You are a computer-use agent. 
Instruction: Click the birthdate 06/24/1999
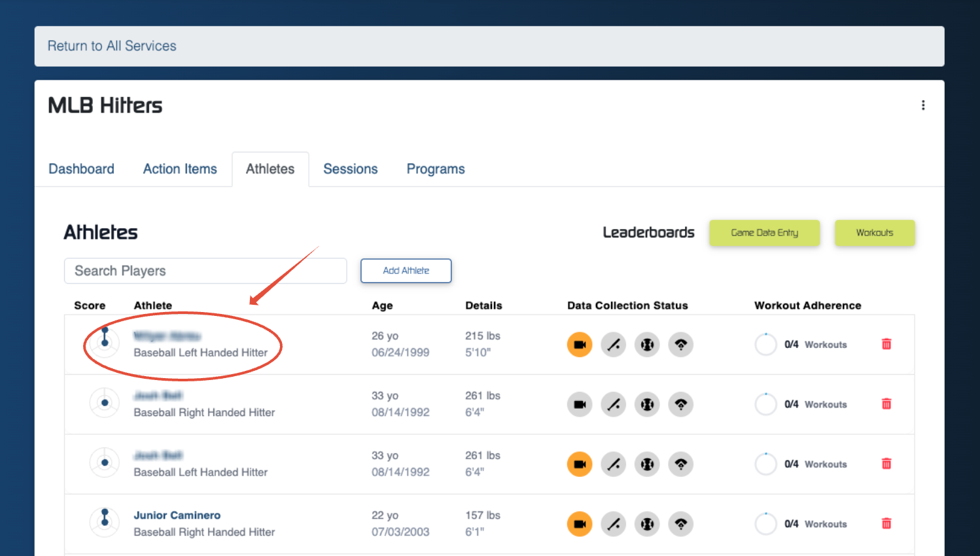tap(400, 353)
